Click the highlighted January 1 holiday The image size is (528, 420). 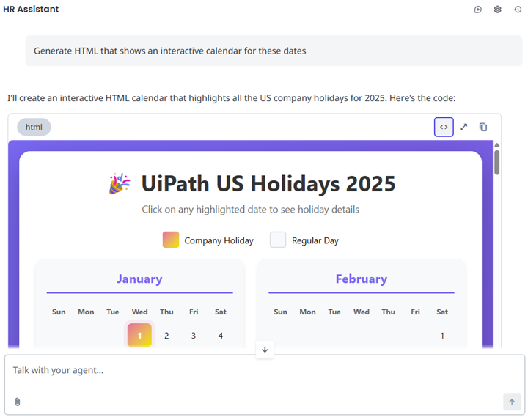coord(139,336)
